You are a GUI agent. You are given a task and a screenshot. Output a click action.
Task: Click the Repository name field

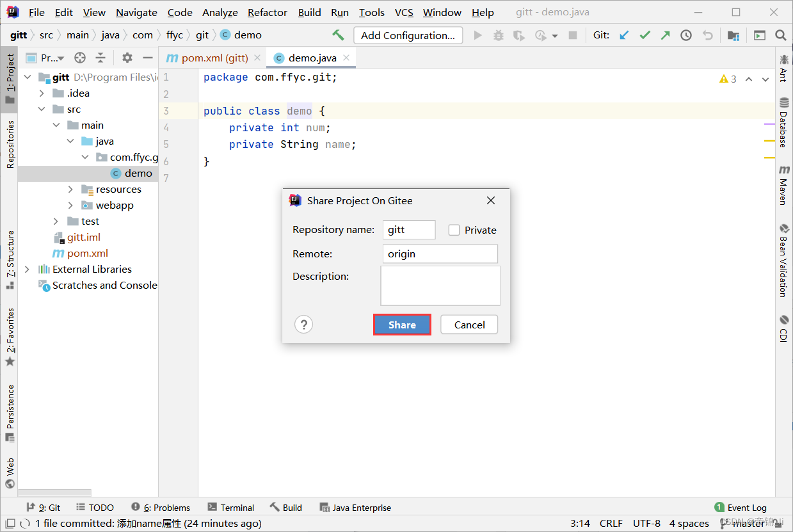tap(409, 230)
